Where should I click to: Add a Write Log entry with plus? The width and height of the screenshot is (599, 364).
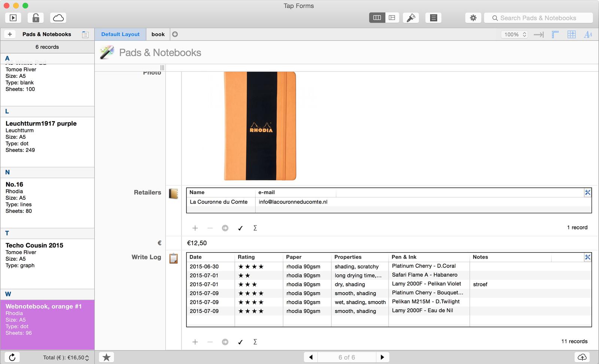point(195,342)
